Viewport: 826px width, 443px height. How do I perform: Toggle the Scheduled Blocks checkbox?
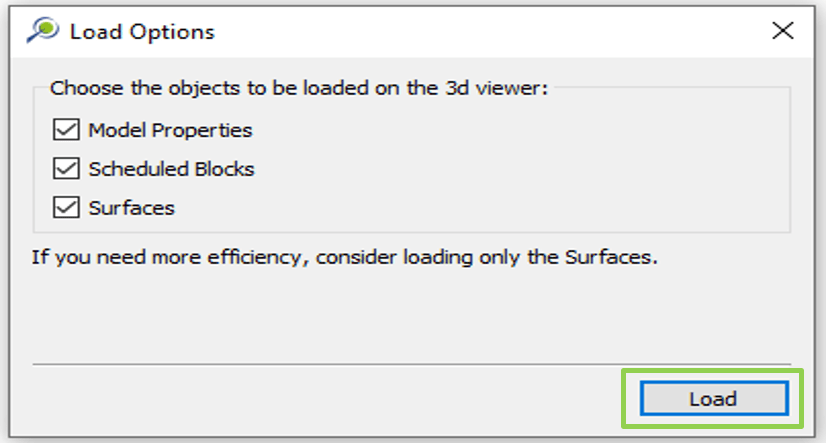(67, 169)
